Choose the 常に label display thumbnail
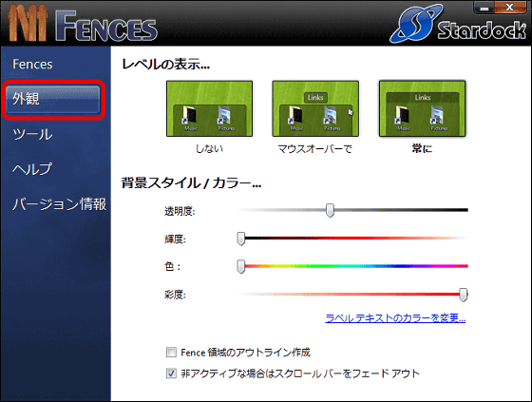This screenshot has width=532, height=402. pos(422,108)
